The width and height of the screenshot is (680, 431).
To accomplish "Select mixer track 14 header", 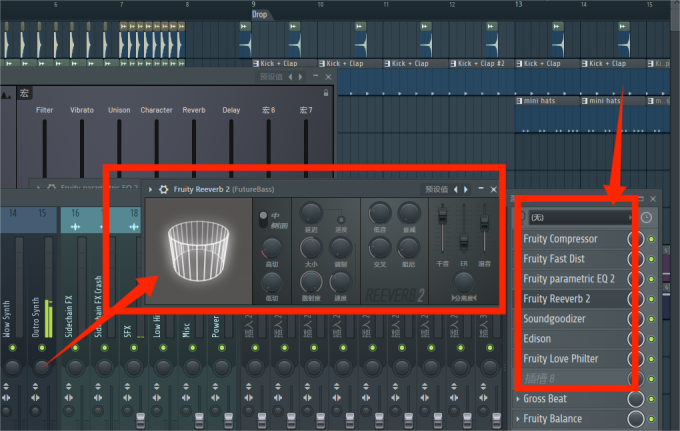I will pos(13,219).
